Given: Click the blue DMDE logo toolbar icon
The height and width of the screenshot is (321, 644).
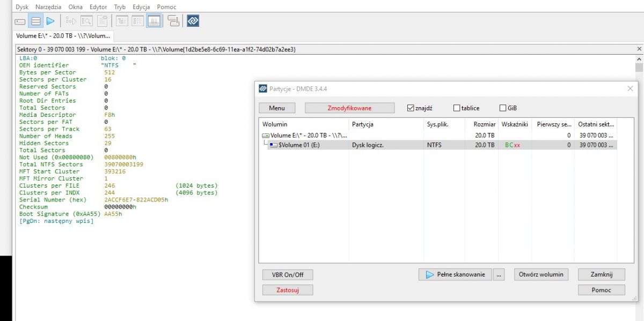Looking at the screenshot, I should click(193, 21).
